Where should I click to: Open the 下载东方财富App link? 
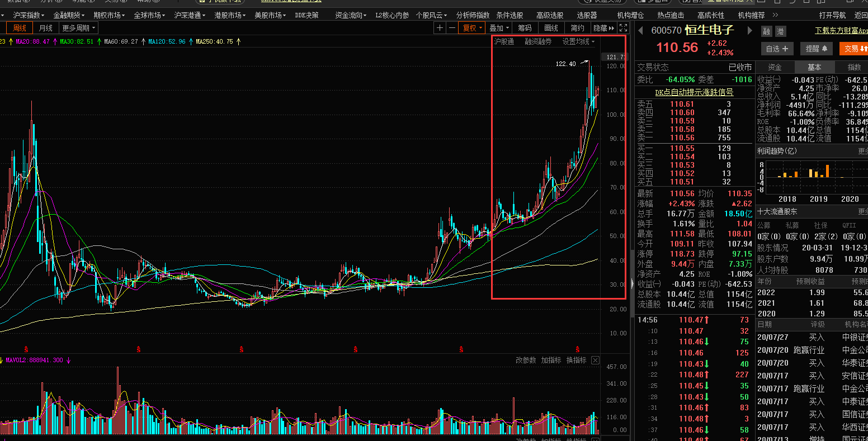pos(841,31)
